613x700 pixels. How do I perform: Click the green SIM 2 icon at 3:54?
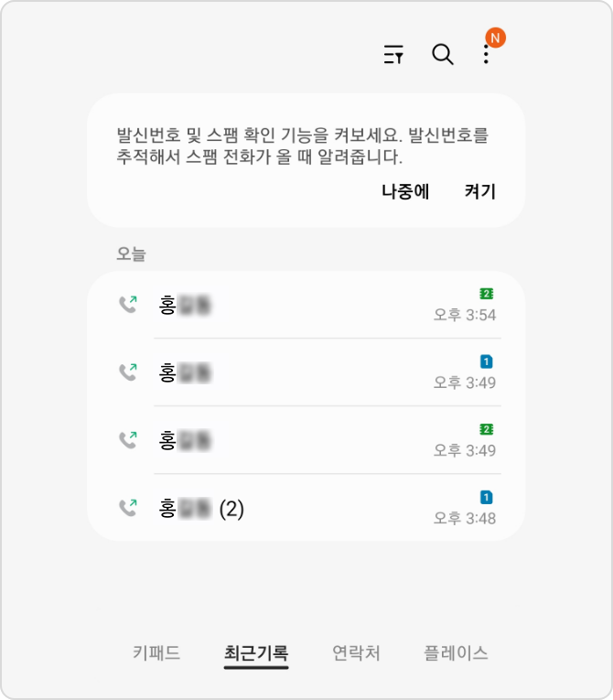[487, 294]
